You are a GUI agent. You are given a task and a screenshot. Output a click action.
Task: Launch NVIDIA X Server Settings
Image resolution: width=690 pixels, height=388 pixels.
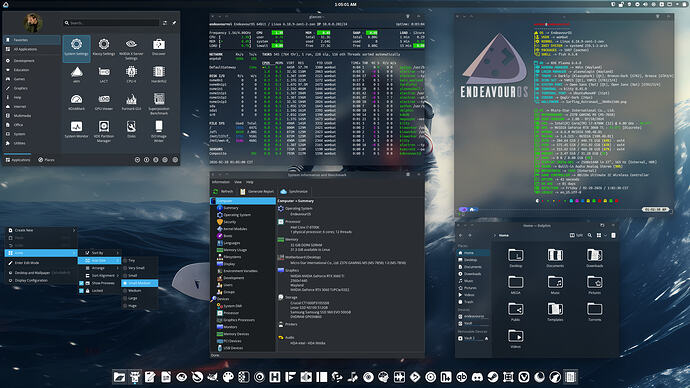click(x=131, y=48)
